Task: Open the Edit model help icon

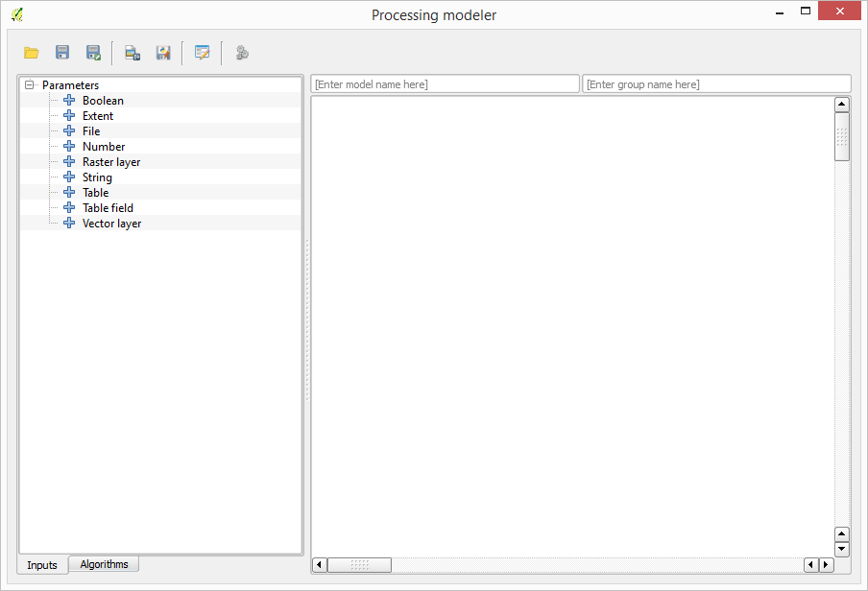Action: click(203, 53)
